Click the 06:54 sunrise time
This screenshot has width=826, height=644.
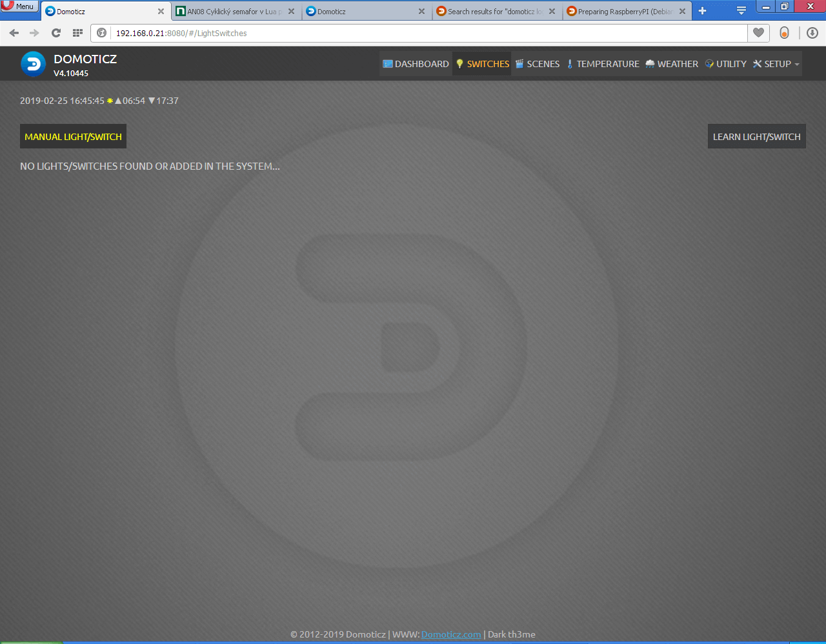pos(134,101)
